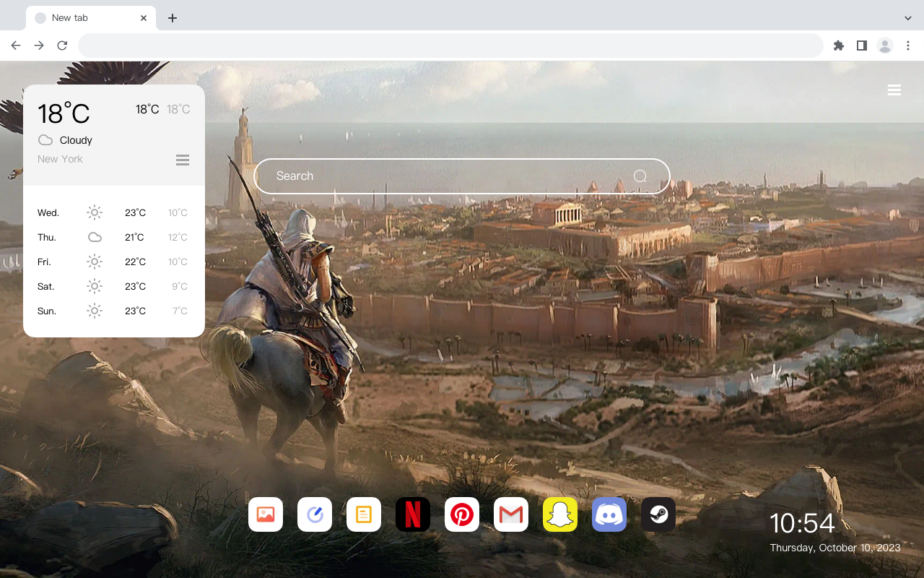Open the Gmail shortcut icon
Image resolution: width=924 pixels, height=578 pixels.
(511, 514)
